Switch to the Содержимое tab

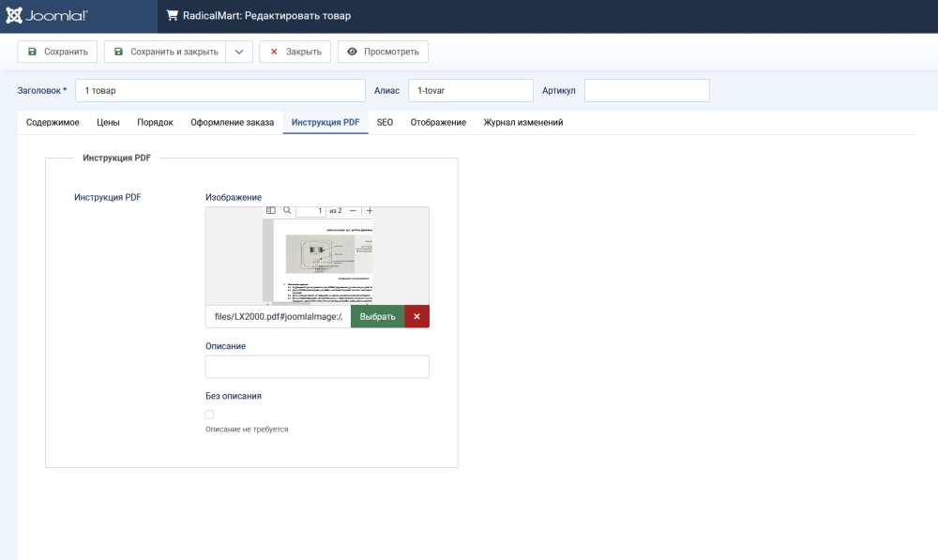point(53,122)
